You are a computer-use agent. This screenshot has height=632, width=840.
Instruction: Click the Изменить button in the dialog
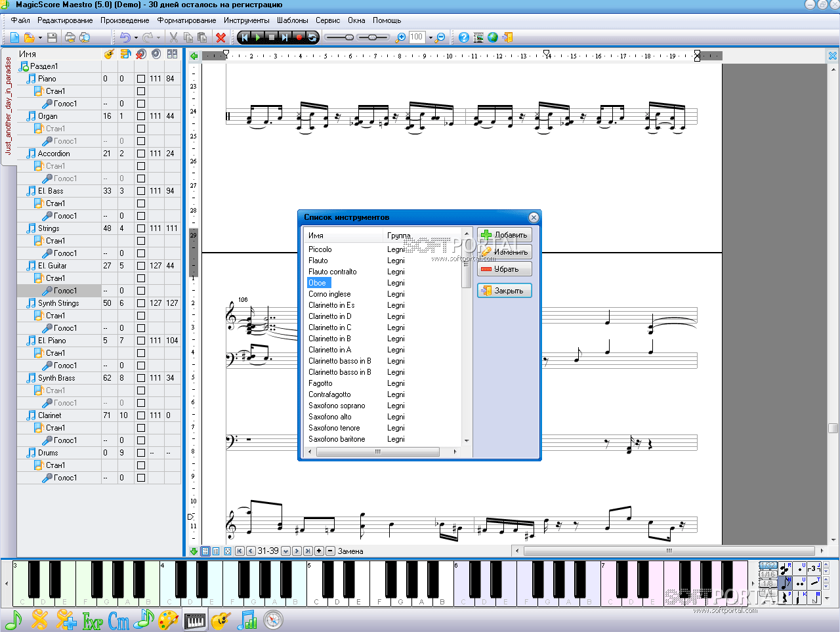point(504,251)
